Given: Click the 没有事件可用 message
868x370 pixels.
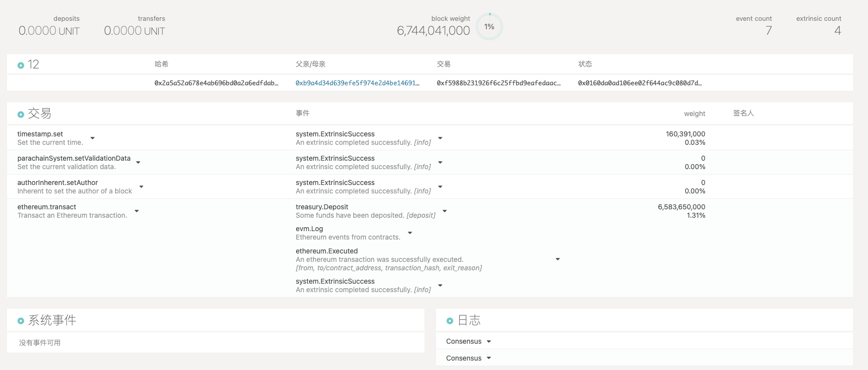Looking at the screenshot, I should coord(40,343).
